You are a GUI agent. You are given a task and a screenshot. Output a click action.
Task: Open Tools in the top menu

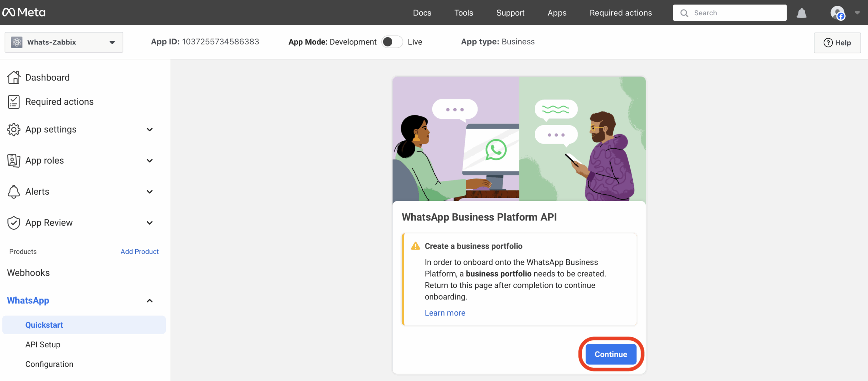tap(463, 13)
